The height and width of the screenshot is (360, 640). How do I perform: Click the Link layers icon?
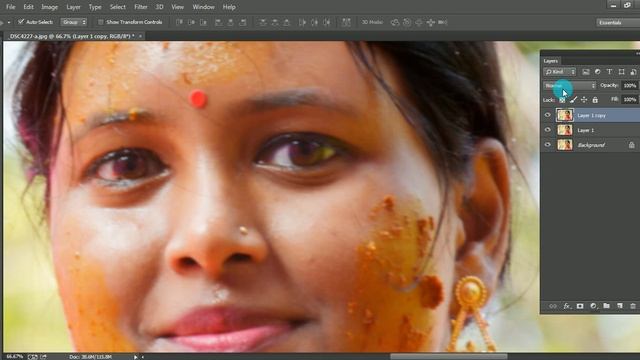coord(553,306)
